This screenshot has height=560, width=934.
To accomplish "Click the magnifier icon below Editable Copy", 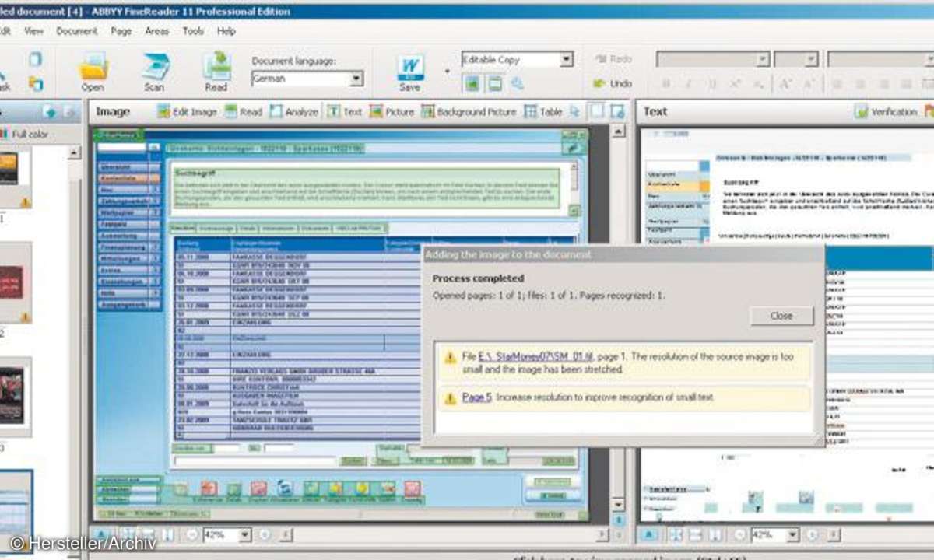I will pos(517,83).
